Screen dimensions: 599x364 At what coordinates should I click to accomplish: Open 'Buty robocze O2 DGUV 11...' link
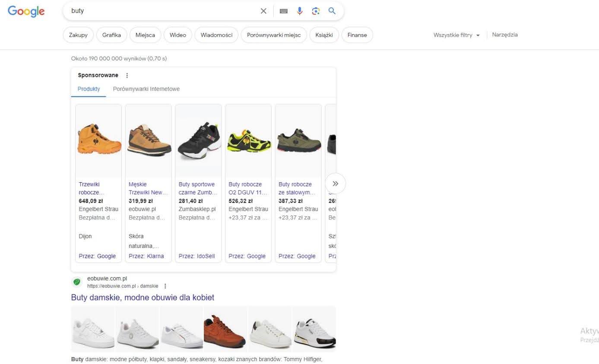coord(248,188)
